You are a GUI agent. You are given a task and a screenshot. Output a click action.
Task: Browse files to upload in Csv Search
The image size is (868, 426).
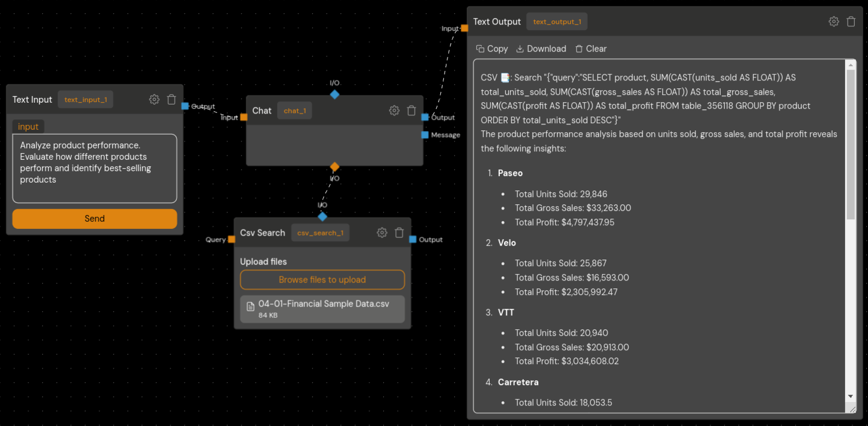322,280
